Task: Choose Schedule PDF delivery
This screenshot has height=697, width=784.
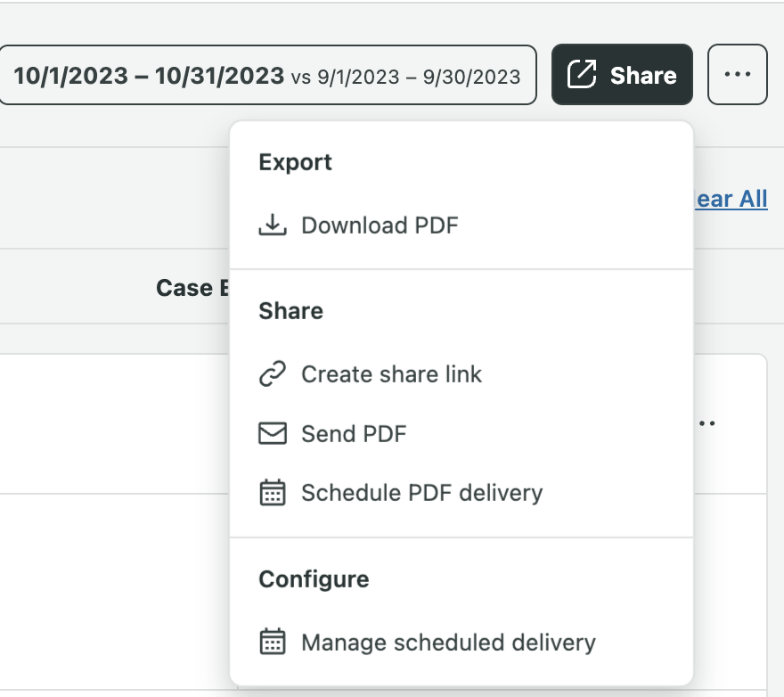Action: (x=423, y=492)
